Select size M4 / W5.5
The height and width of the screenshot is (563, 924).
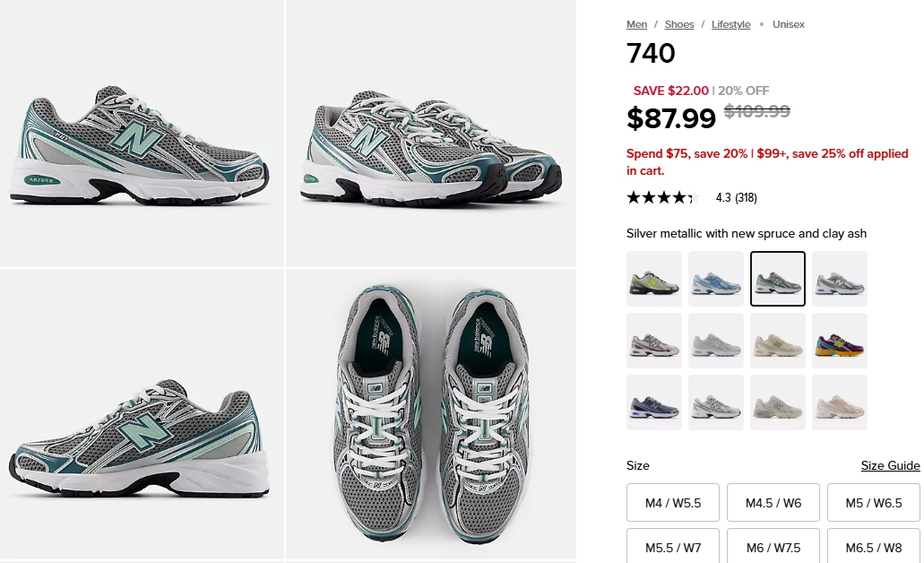[x=673, y=503]
